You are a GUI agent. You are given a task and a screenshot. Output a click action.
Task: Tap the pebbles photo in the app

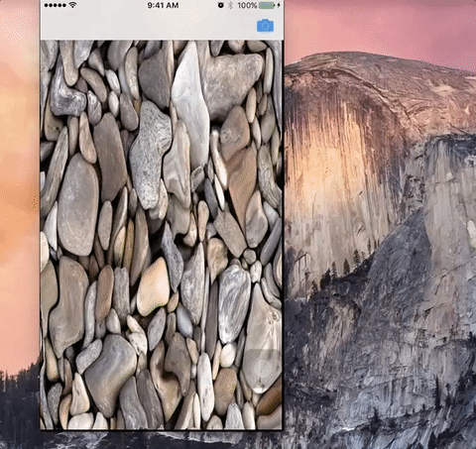(161, 235)
